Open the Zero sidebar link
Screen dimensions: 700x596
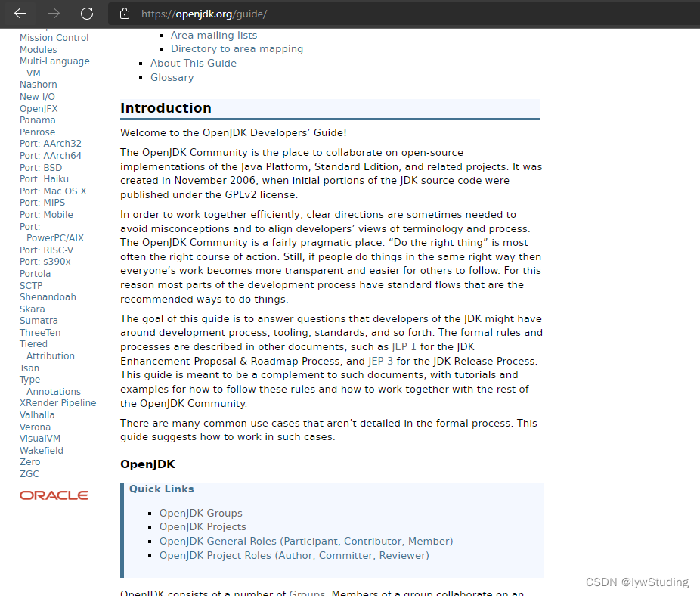(x=30, y=462)
